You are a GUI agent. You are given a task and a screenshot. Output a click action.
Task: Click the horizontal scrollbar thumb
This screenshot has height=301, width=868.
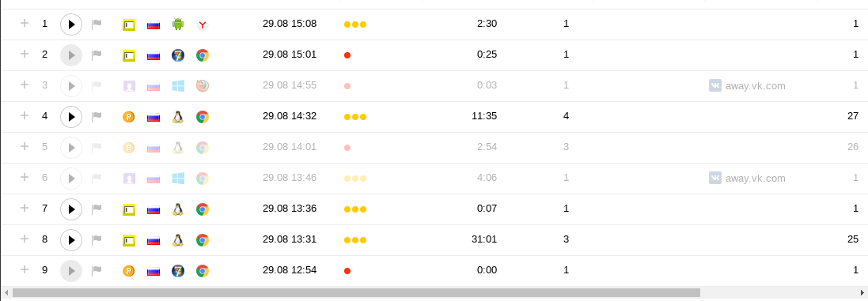click(357, 293)
